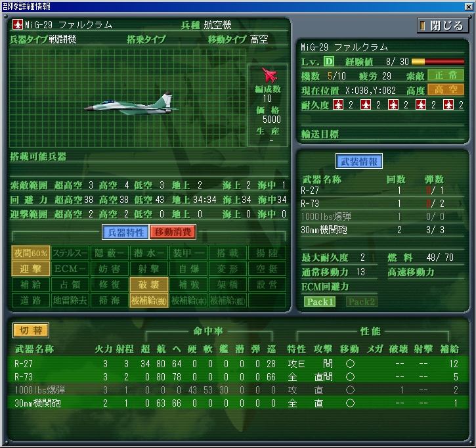Click the 妨害 trait cell
476x448 pixels.
coord(109,269)
